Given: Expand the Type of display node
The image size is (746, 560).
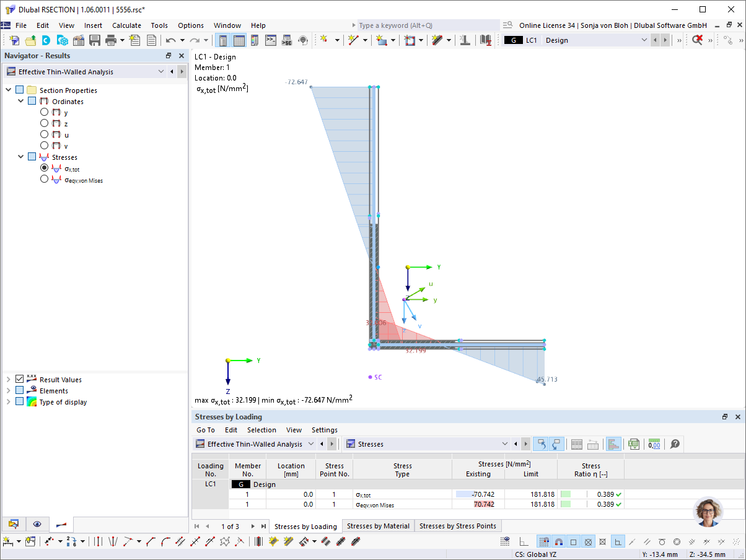Looking at the screenshot, I should coord(9,402).
